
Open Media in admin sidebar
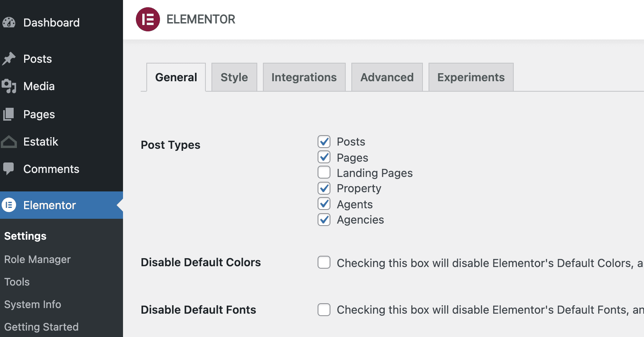pos(62,86)
